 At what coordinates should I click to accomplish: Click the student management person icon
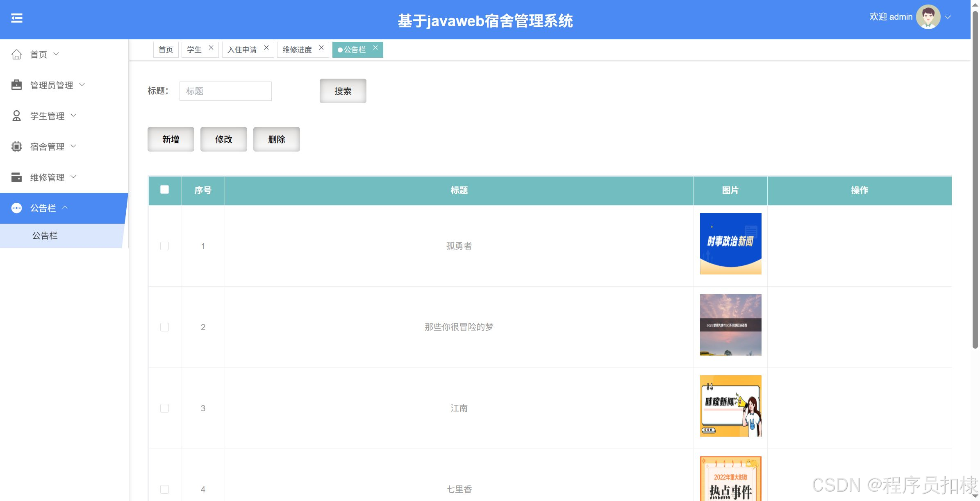tap(16, 116)
